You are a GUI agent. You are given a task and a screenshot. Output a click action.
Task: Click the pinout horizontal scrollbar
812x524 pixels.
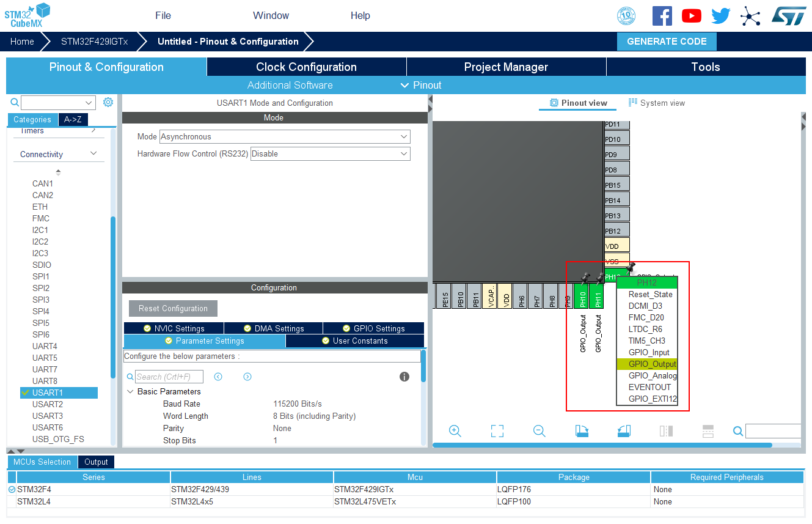602,445
